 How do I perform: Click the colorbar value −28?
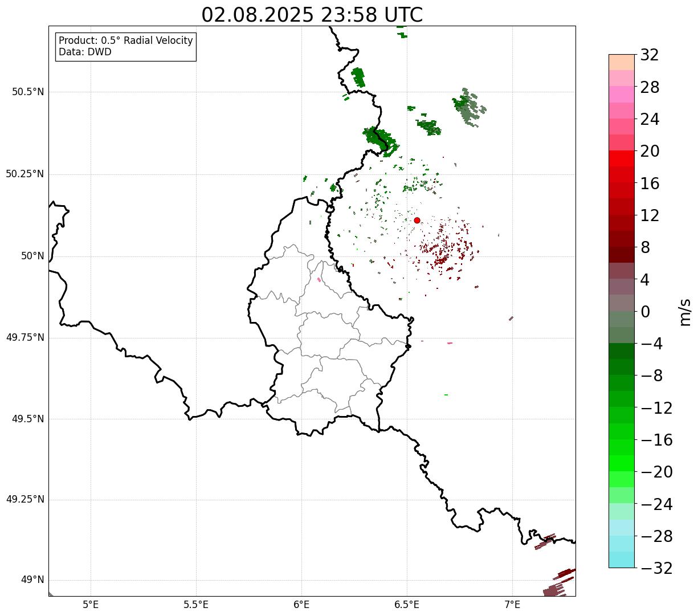[x=656, y=536]
